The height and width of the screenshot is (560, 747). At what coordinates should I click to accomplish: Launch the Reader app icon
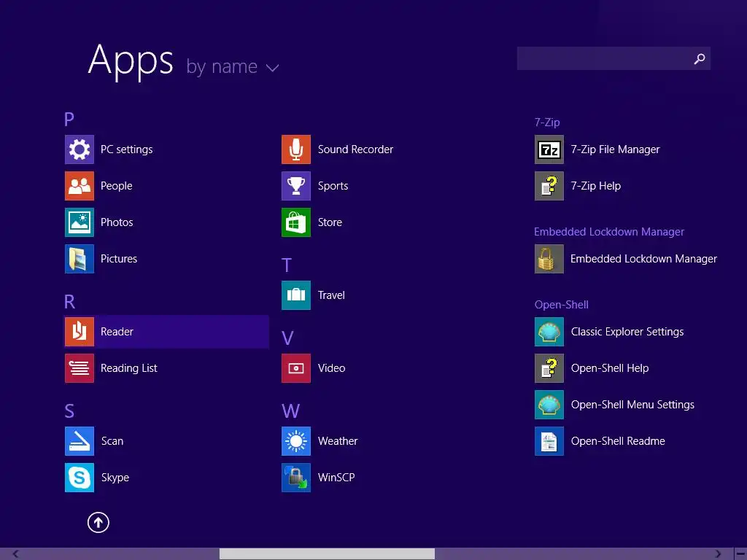coord(79,332)
